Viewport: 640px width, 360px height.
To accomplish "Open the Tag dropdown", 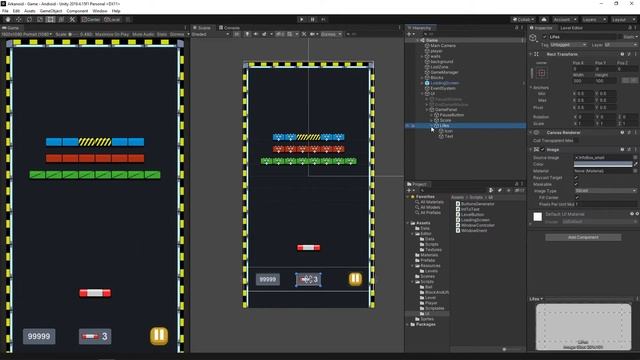I will click(568, 44).
